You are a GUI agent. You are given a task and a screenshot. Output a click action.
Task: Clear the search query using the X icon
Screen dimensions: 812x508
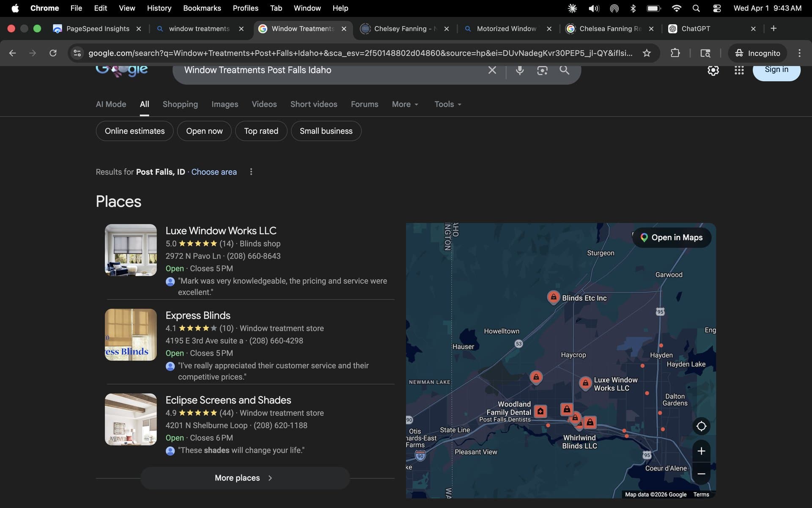coord(492,70)
